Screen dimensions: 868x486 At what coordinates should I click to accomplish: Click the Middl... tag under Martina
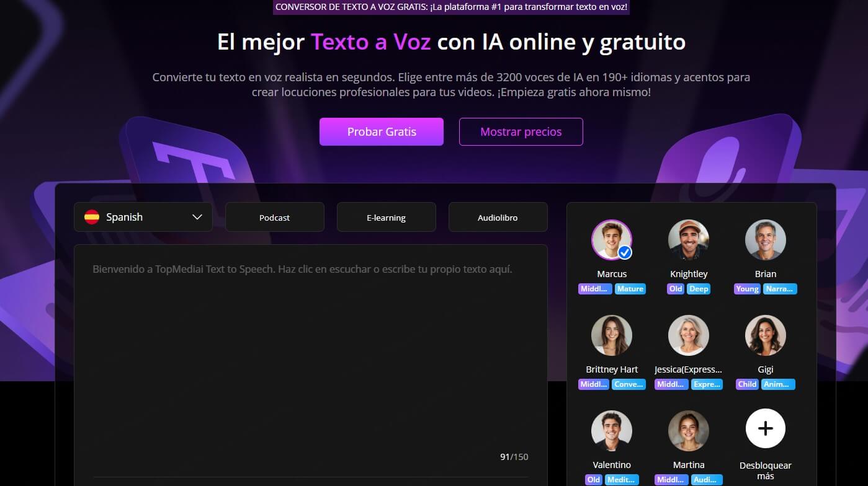(x=671, y=480)
